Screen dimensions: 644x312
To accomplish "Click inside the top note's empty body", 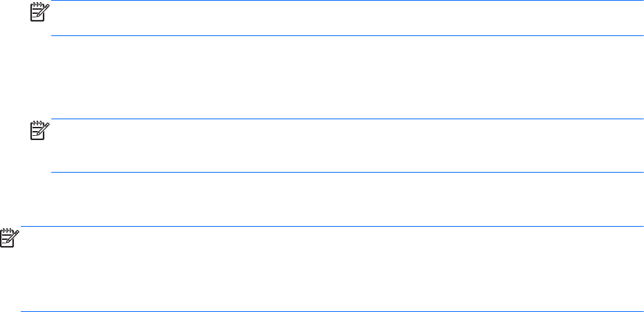I will tap(346, 19).
